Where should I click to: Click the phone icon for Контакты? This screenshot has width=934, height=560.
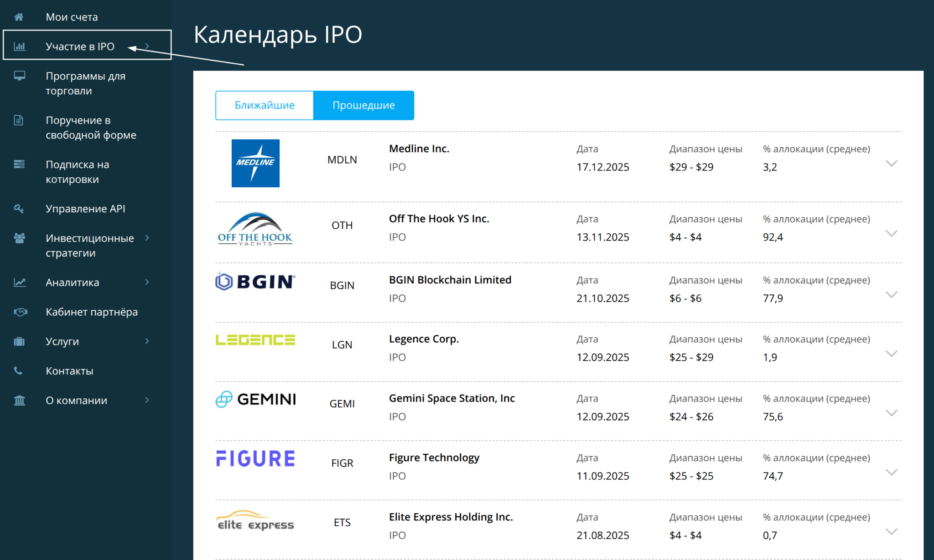pyautogui.click(x=18, y=371)
